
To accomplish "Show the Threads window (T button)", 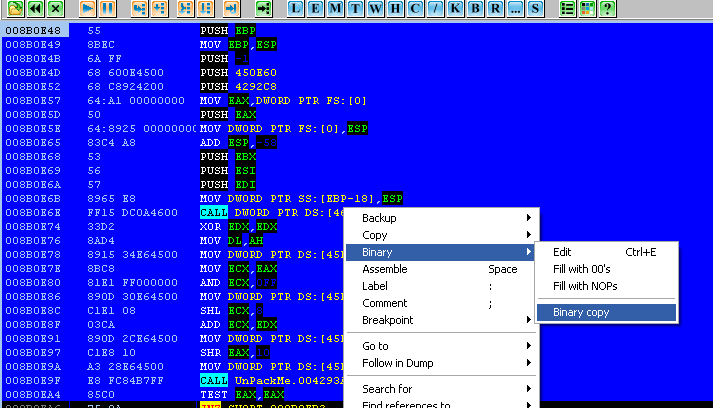I will [x=350, y=8].
